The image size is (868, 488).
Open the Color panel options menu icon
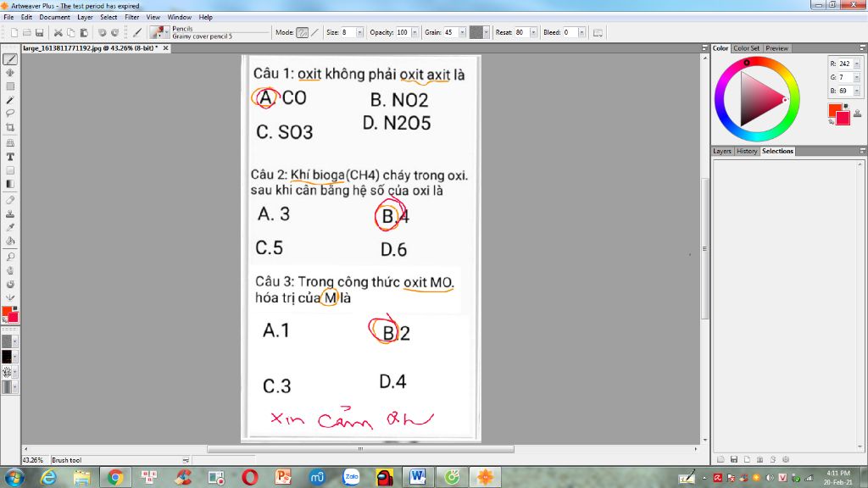pyautogui.click(x=862, y=48)
